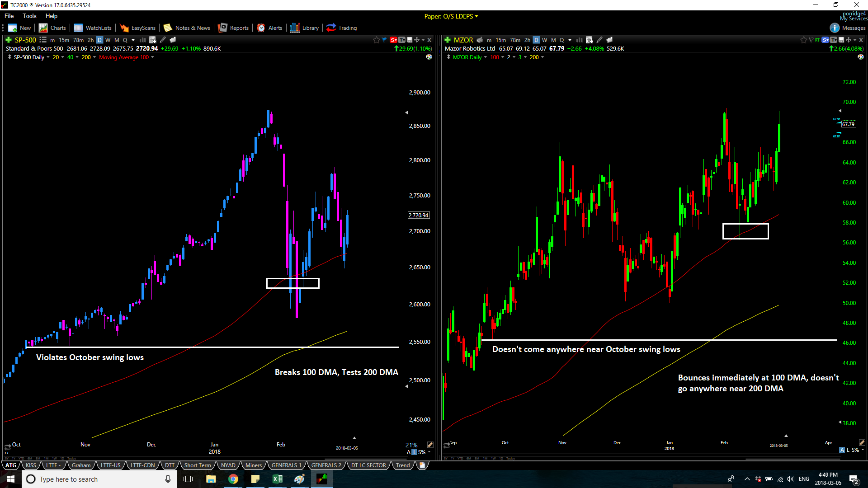Open Alerts from the toolbar
The height and width of the screenshot is (488, 868).
coord(269,28)
